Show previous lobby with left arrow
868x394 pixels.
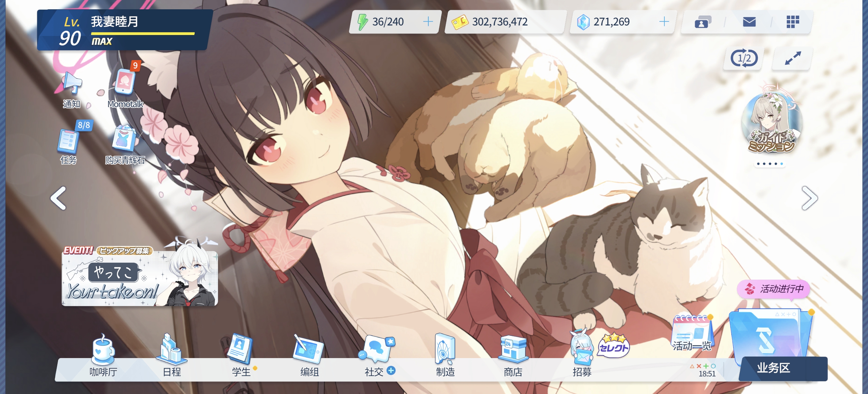(58, 198)
